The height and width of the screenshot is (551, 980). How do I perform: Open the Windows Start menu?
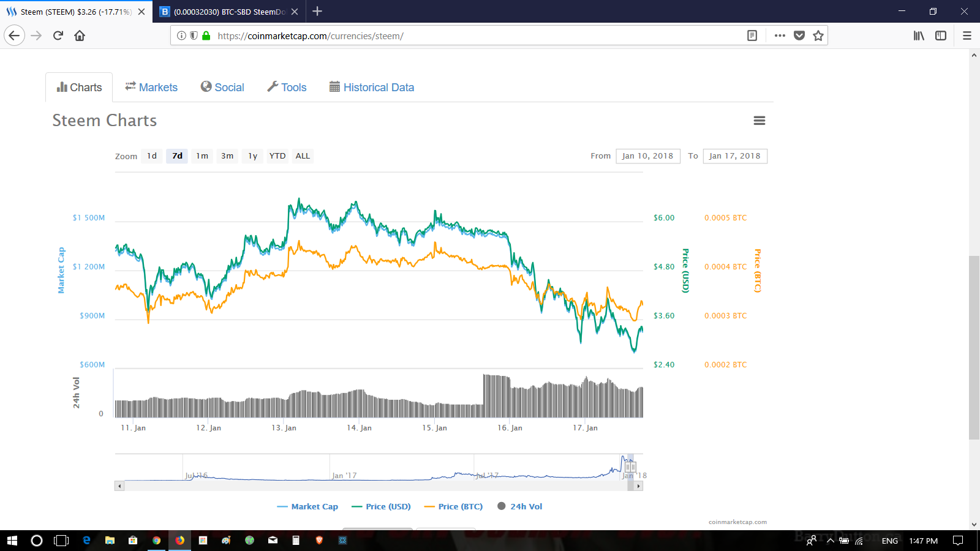point(12,541)
